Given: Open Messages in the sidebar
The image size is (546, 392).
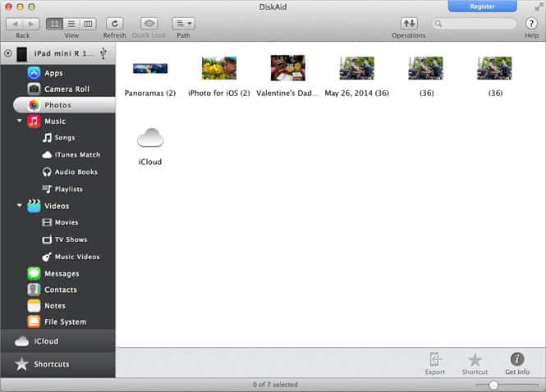Looking at the screenshot, I should coord(62,273).
